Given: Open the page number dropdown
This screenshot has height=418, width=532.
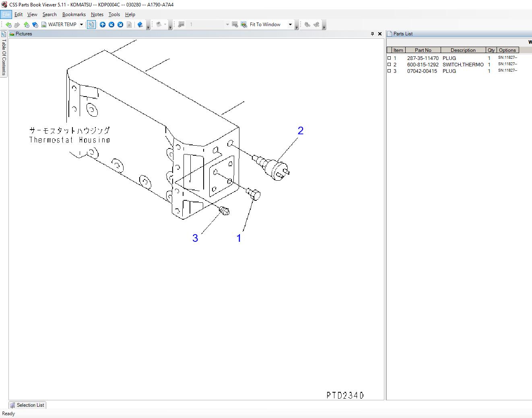Looking at the screenshot, I should click(x=227, y=25).
